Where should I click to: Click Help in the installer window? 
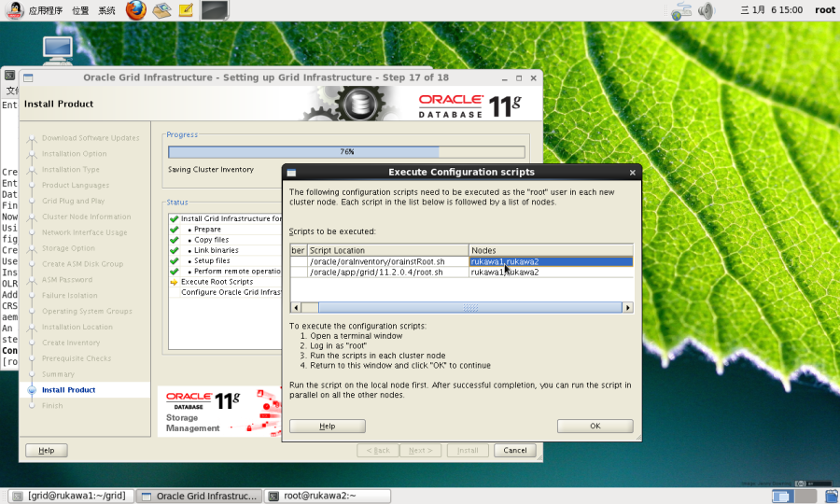click(x=47, y=451)
